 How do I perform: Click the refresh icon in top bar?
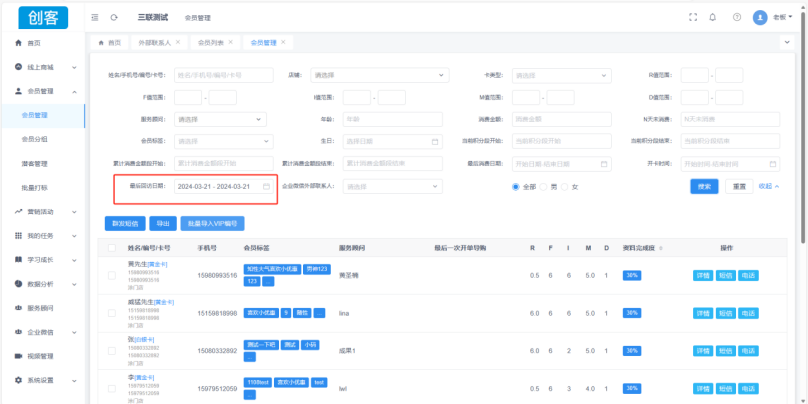[x=114, y=18]
